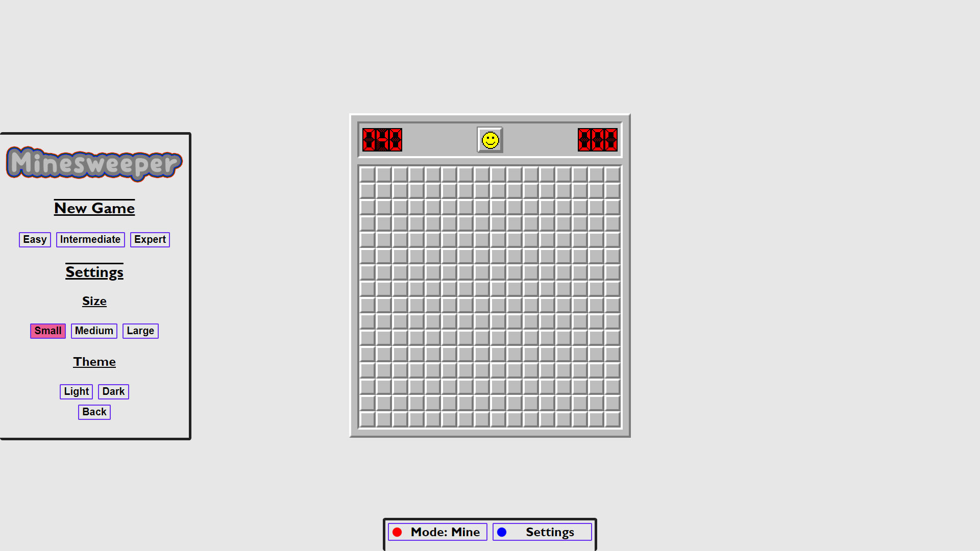Click Back to return to main menu
The image size is (980, 551).
tap(94, 411)
